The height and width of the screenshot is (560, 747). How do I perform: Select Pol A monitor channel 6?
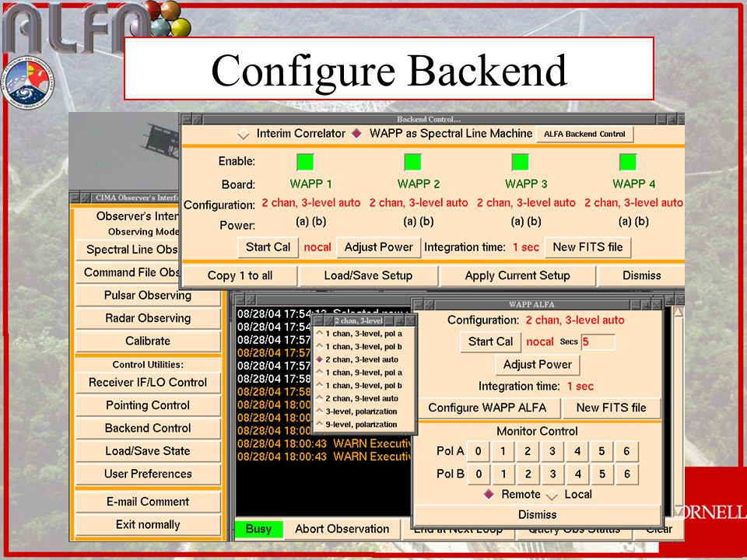(x=626, y=451)
